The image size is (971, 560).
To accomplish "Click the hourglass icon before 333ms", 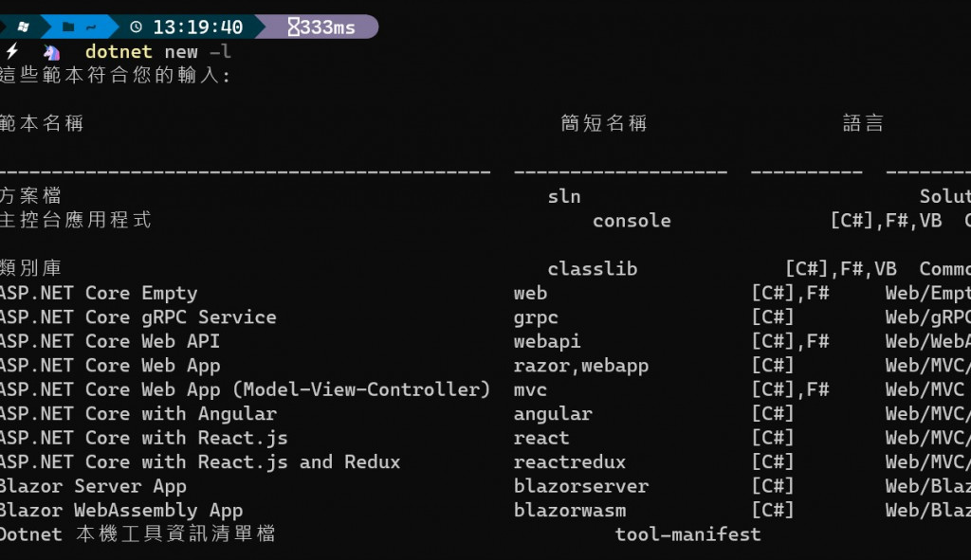I will (x=294, y=27).
